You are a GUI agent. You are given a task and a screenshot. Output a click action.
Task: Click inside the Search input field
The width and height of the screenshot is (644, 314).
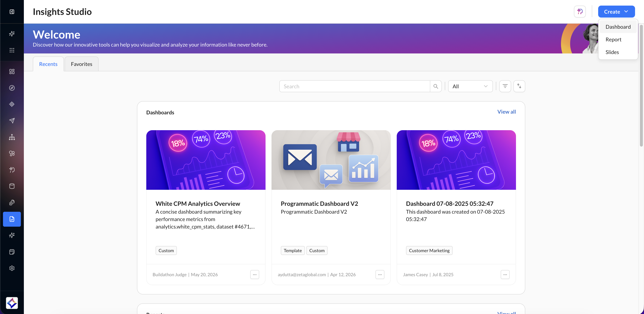pyautogui.click(x=354, y=86)
